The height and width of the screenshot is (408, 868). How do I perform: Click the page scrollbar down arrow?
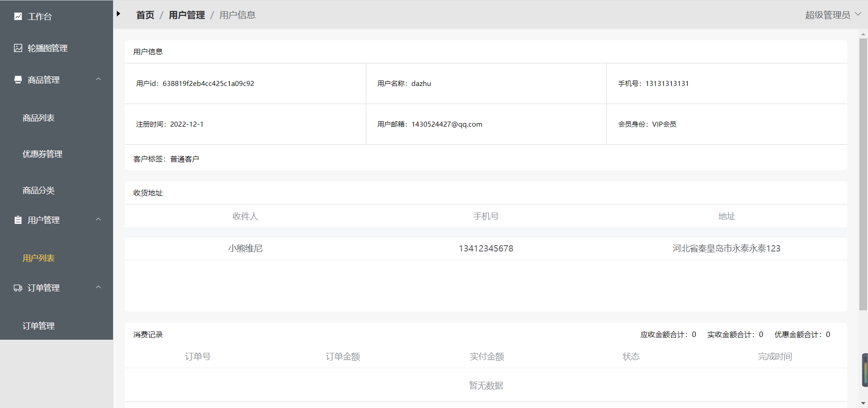[x=863, y=403]
